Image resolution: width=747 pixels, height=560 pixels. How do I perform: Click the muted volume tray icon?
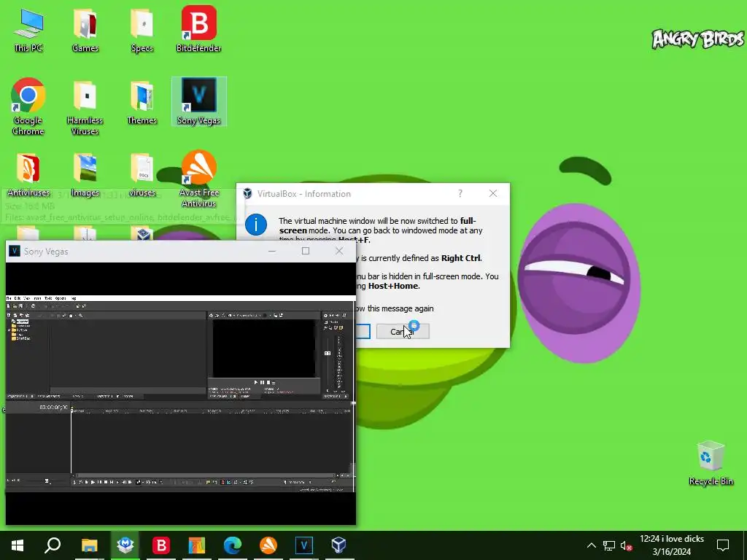626,545
